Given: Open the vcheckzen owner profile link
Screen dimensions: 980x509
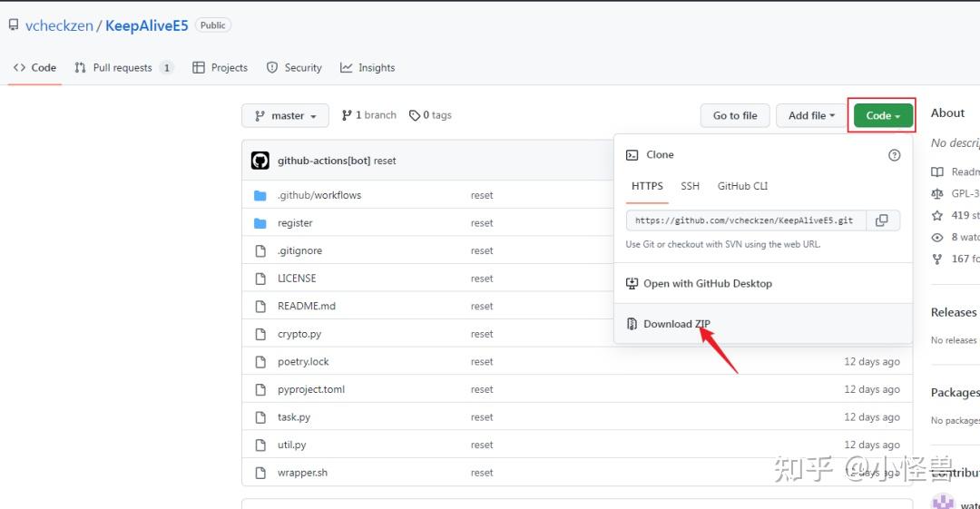Looking at the screenshot, I should coord(59,25).
